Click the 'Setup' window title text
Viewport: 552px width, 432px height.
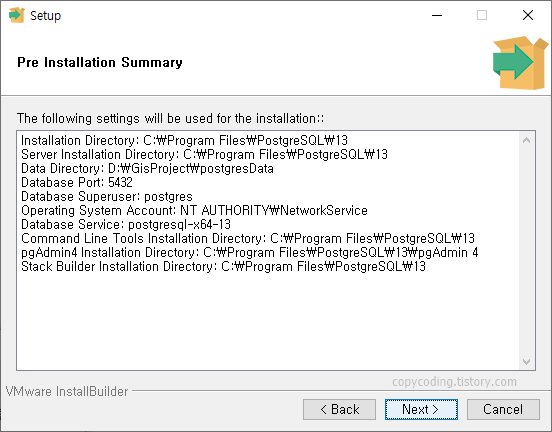click(x=45, y=16)
